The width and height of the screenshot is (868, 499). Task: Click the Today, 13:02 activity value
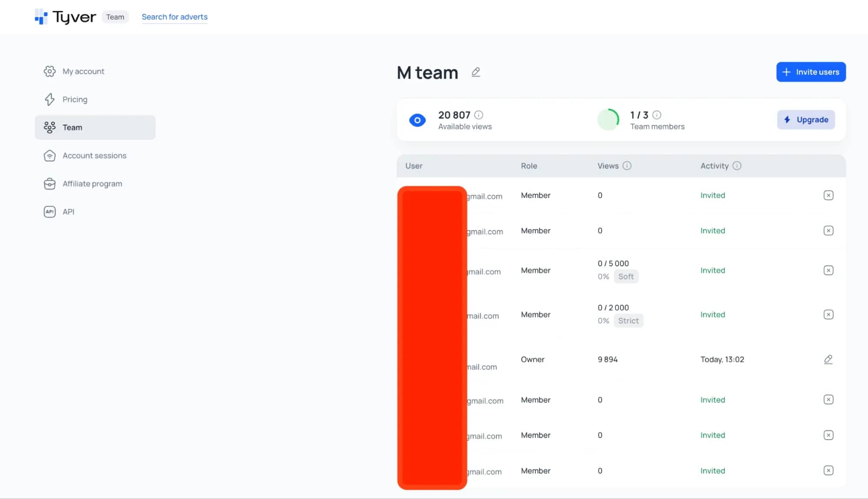point(722,359)
